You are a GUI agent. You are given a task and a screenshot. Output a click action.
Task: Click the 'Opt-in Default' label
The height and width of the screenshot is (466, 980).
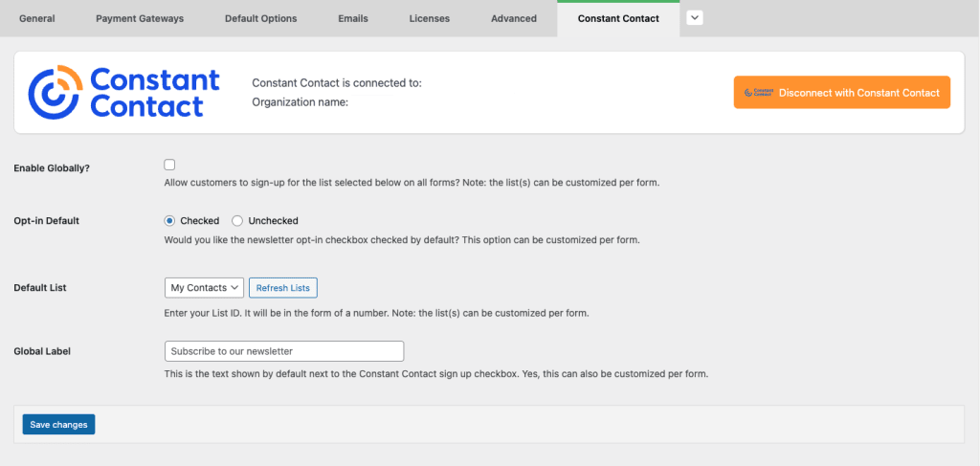click(x=46, y=220)
